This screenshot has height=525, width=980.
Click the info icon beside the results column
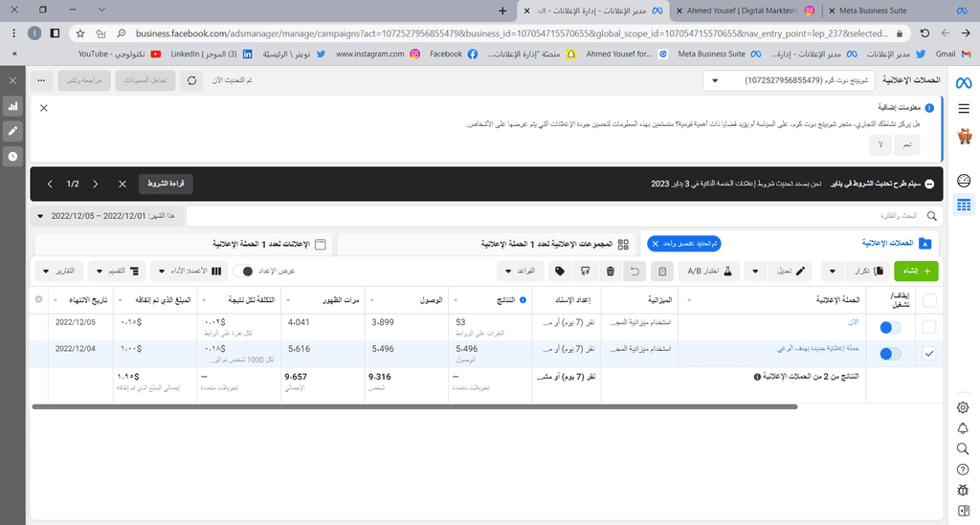[x=523, y=300]
